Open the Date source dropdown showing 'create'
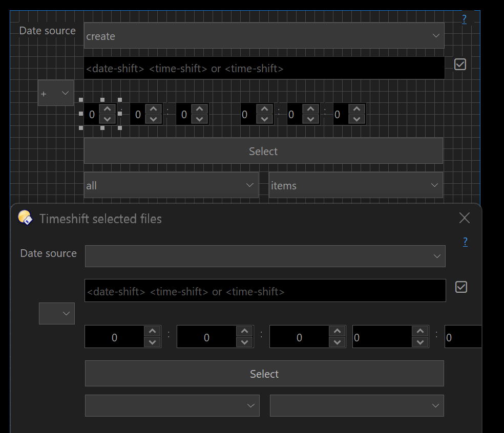Image resolution: width=504 pixels, height=433 pixels. coord(264,36)
